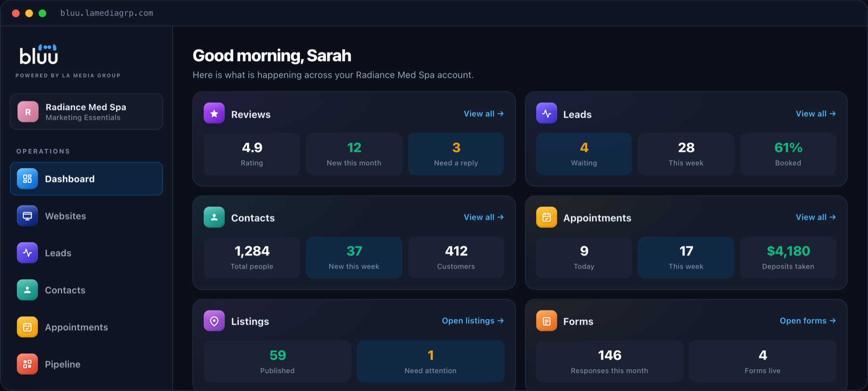Open the 3 Need a reply tile
868x391 pixels.
[x=456, y=154]
